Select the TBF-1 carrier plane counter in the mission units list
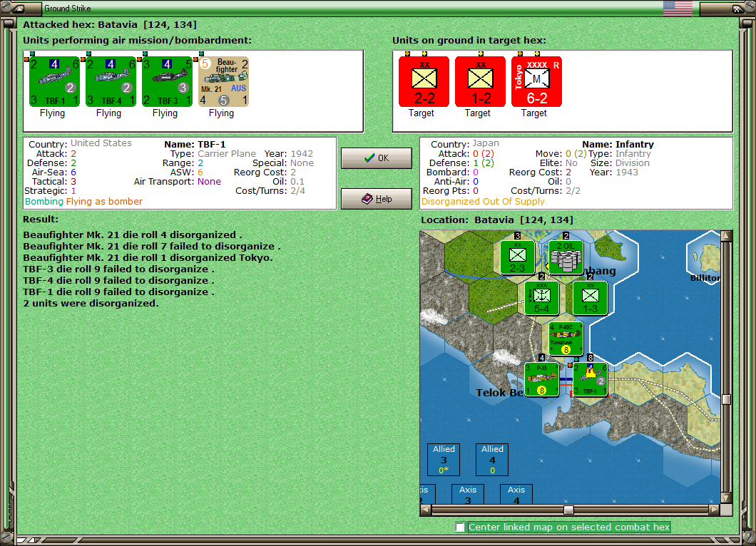 tap(54, 81)
